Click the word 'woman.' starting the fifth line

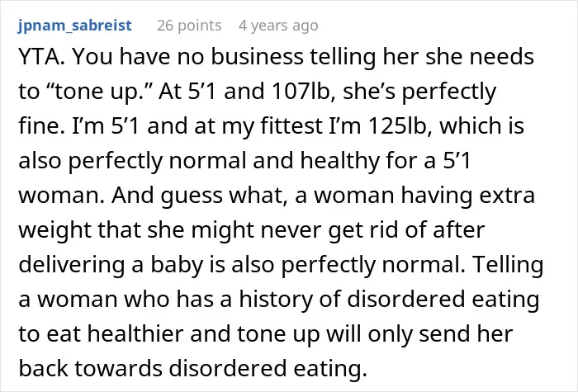[x=62, y=196]
